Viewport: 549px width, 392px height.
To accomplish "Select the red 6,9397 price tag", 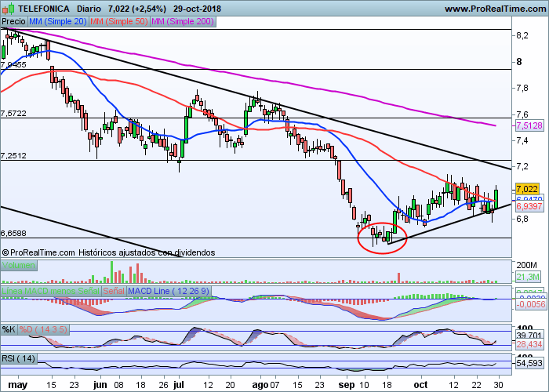I will point(529,206).
